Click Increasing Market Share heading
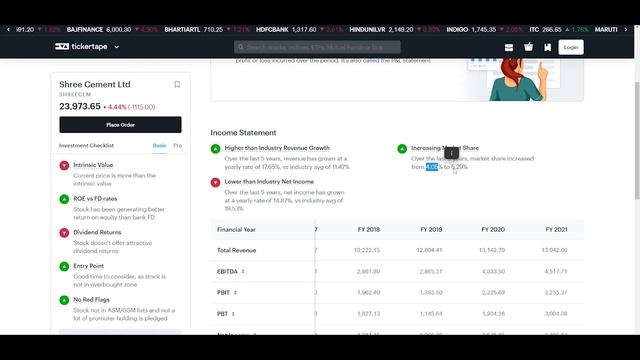Viewport: 640px width, 360px height. (445, 148)
